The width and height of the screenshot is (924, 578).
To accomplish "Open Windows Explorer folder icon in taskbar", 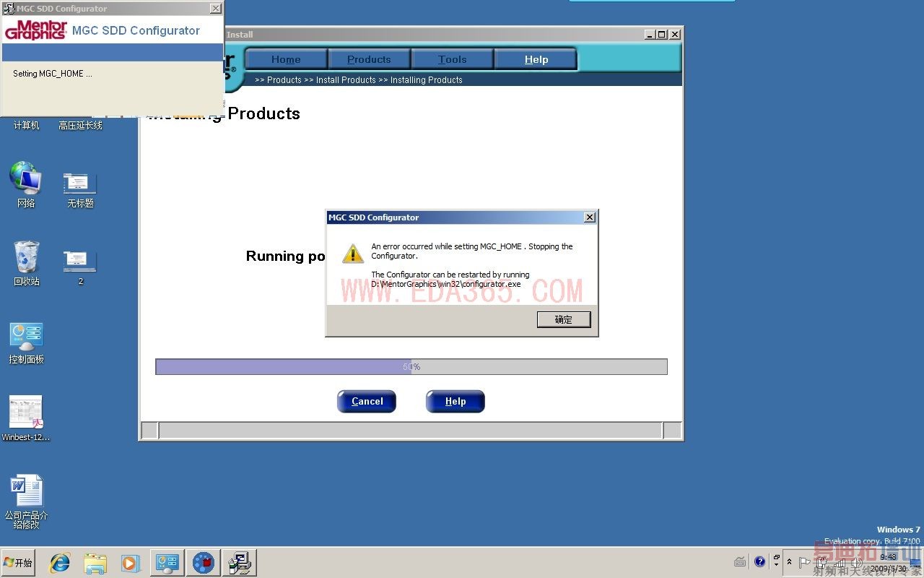I will (95, 563).
